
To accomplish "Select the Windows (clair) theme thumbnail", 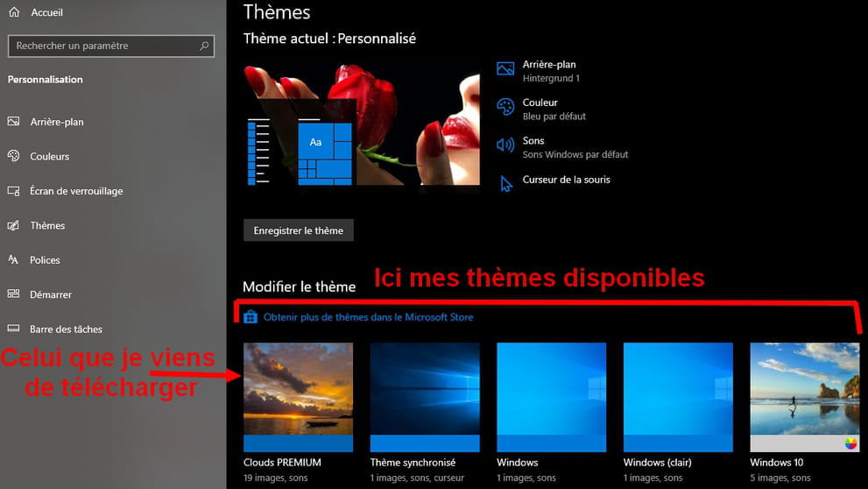I will (678, 397).
